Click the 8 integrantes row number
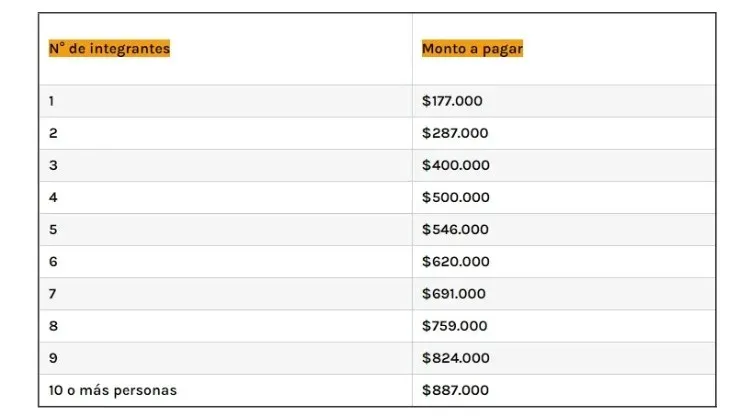The width and height of the screenshot is (740, 416). pos(53,325)
